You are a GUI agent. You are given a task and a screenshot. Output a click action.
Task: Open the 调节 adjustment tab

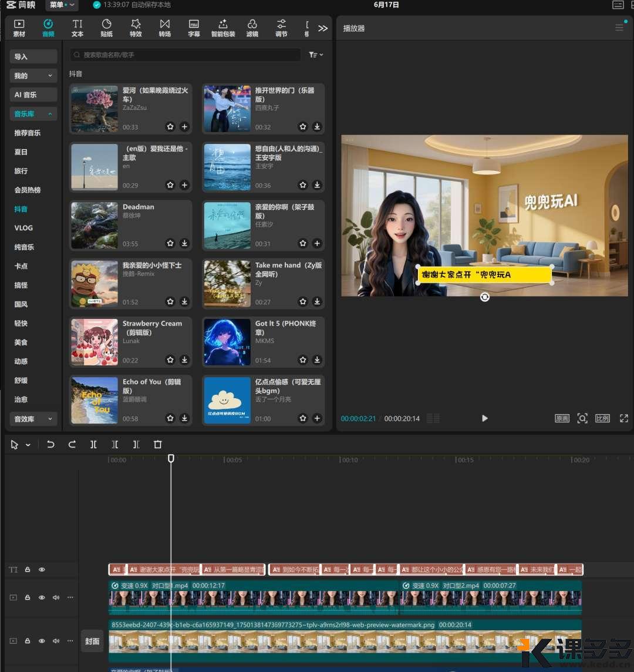point(281,28)
